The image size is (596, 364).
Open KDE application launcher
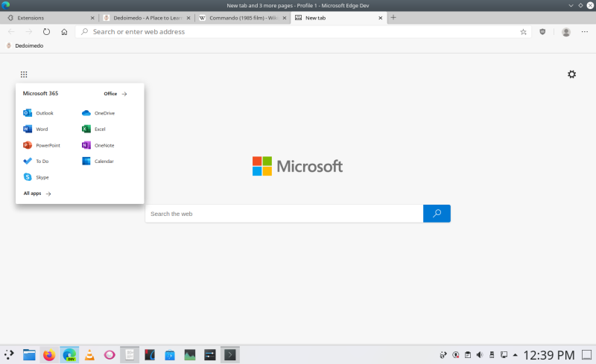pyautogui.click(x=9, y=355)
